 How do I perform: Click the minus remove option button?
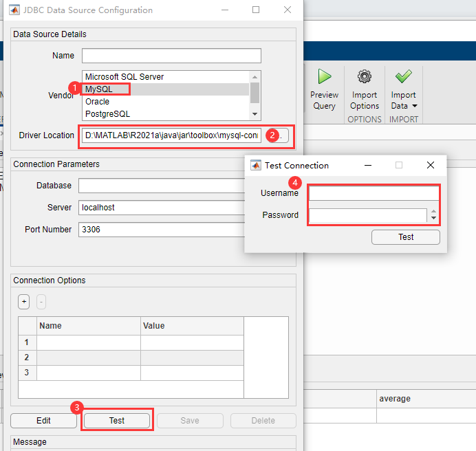coord(41,302)
